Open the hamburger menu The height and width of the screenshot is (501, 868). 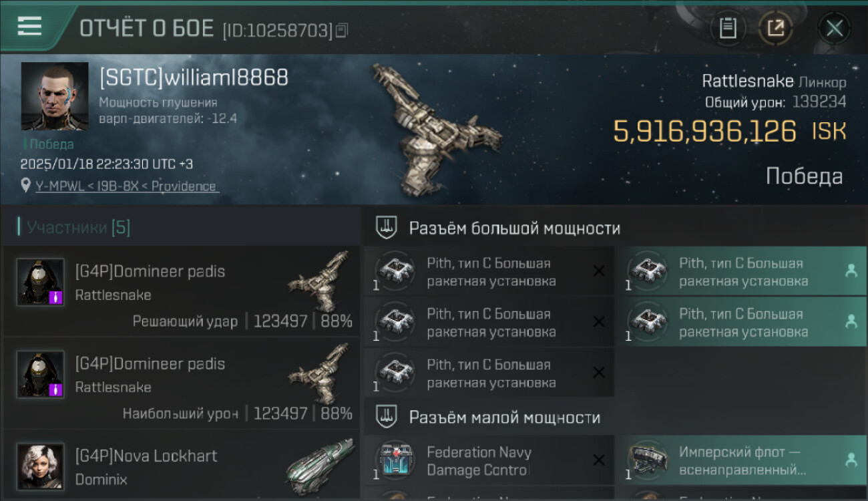point(29,26)
